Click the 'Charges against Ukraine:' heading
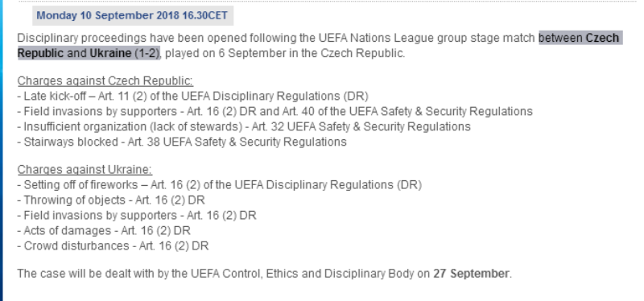Viewport: 644px width, 301px height. click(85, 170)
